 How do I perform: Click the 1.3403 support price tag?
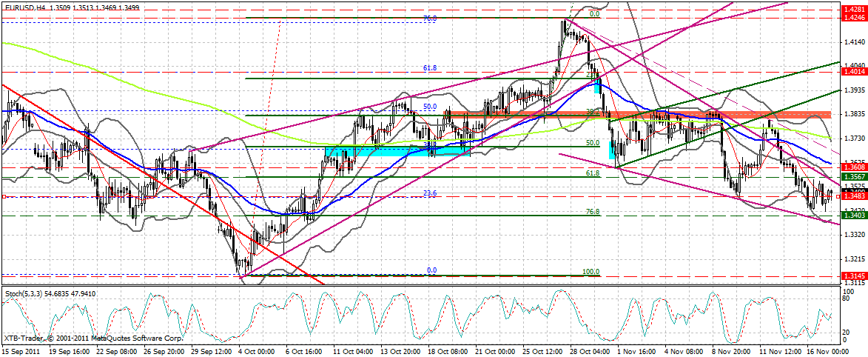click(x=853, y=215)
